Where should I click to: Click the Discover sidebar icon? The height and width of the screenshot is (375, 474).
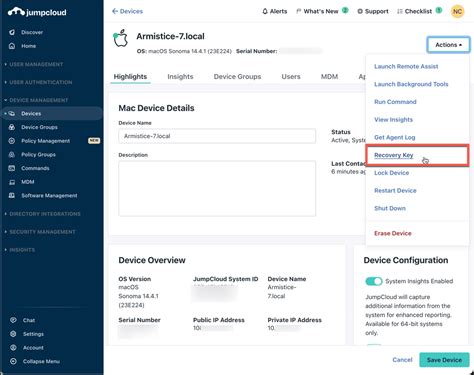tap(12, 32)
